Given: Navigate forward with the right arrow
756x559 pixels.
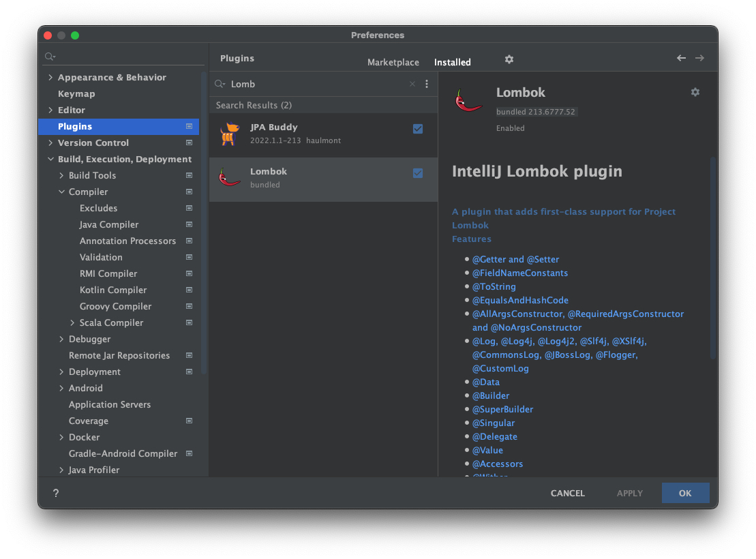Looking at the screenshot, I should (699, 58).
